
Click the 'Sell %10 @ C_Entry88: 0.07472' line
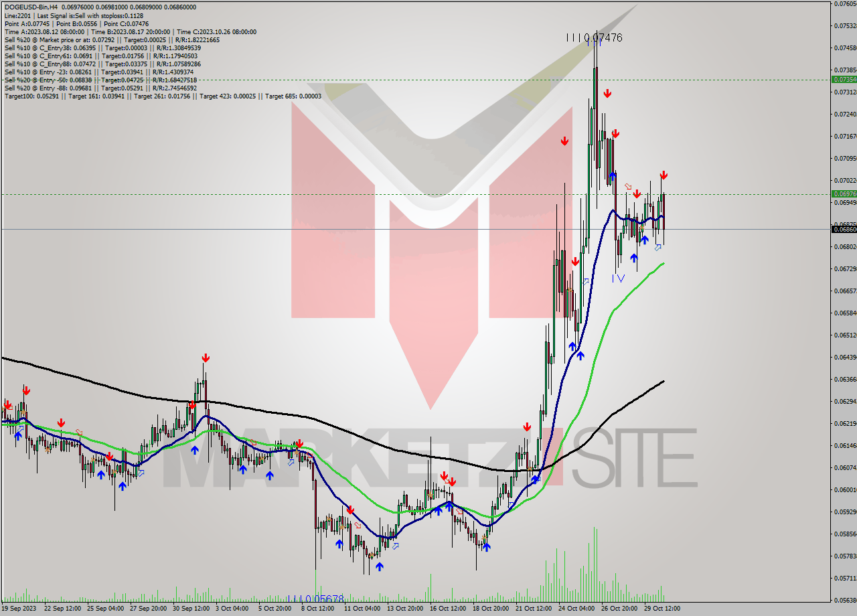102,64
